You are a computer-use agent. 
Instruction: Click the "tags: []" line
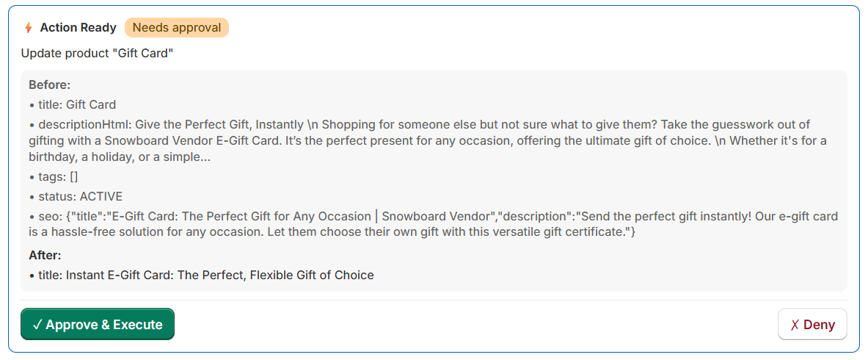54,177
